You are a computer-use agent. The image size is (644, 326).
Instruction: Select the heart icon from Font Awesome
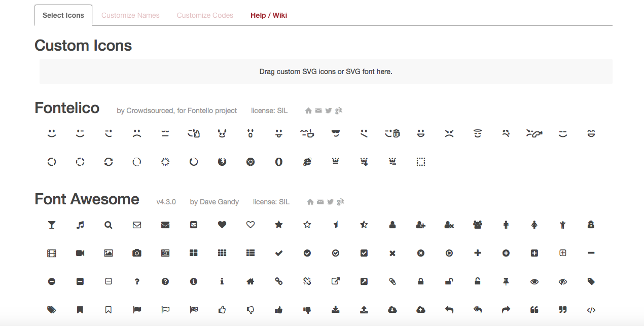click(x=222, y=225)
